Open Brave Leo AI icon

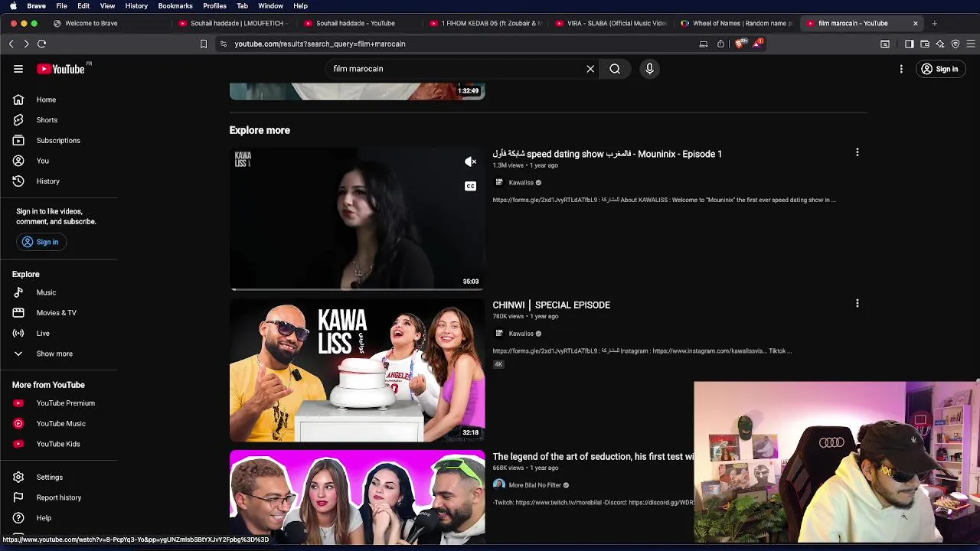click(x=940, y=44)
